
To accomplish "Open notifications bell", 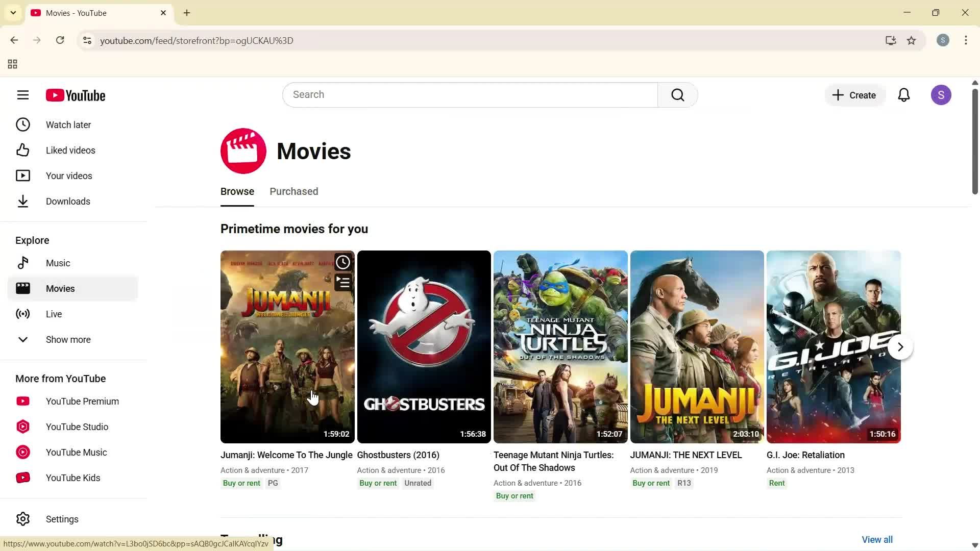I will [x=903, y=95].
